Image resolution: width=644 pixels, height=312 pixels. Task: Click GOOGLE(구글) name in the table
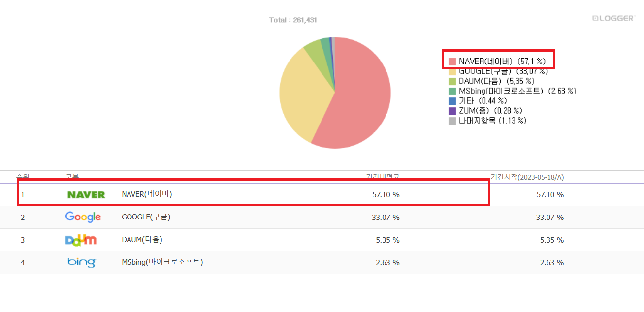point(146,217)
